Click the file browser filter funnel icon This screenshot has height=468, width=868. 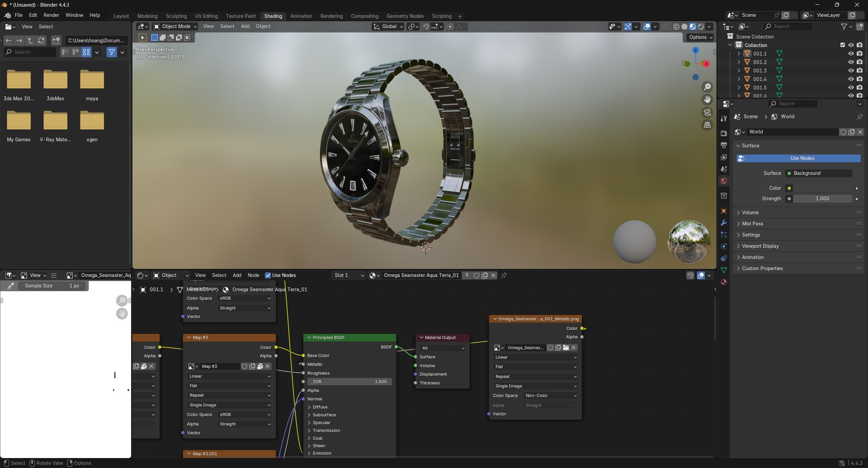coord(112,52)
